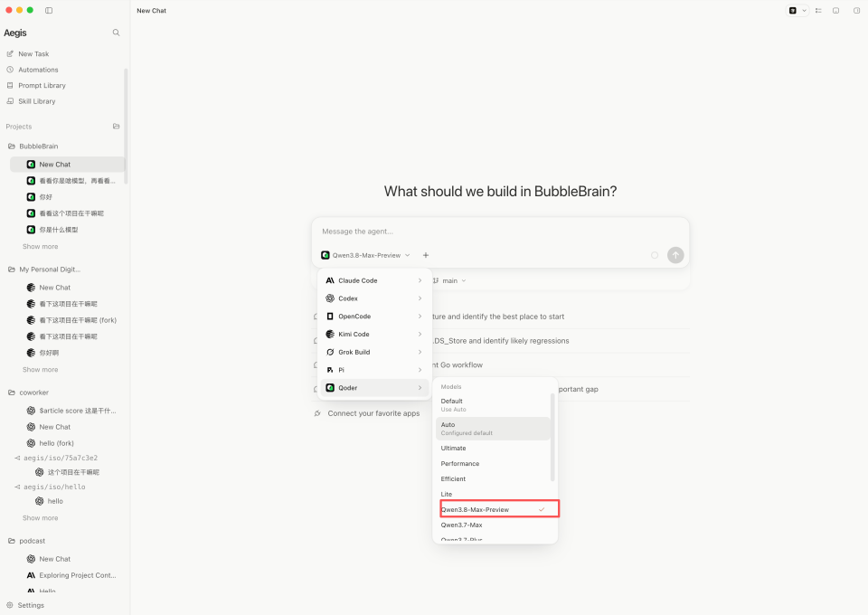
Task: Choose Performance model tier
Action: click(x=493, y=463)
